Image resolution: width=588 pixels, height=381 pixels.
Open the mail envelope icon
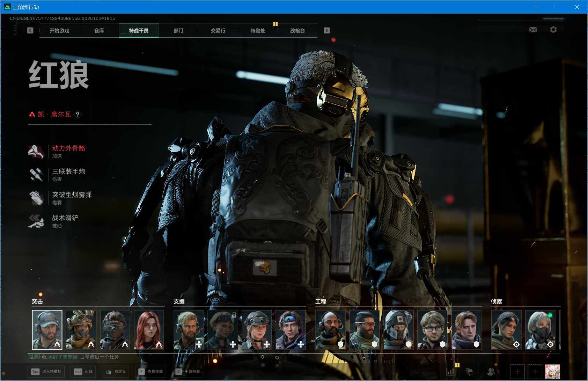(x=533, y=30)
